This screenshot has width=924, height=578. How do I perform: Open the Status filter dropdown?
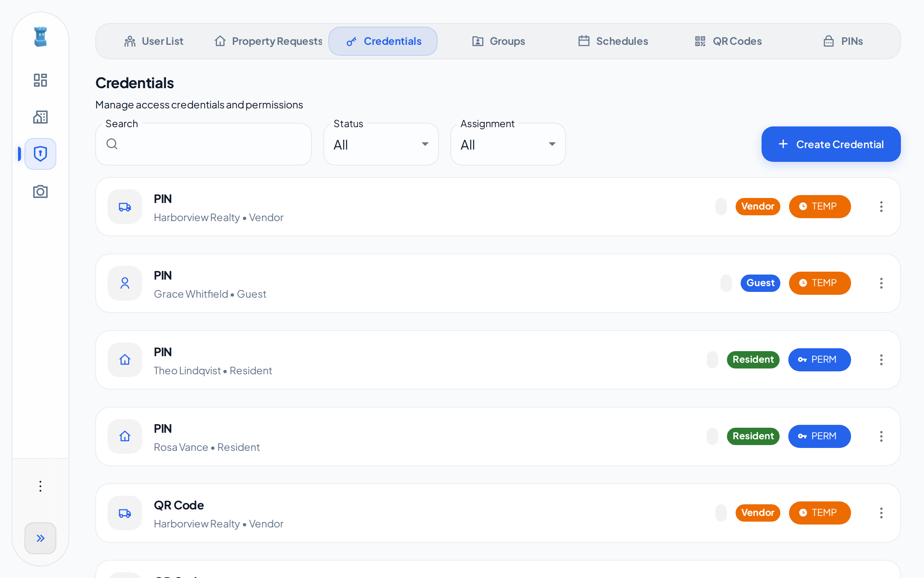381,144
